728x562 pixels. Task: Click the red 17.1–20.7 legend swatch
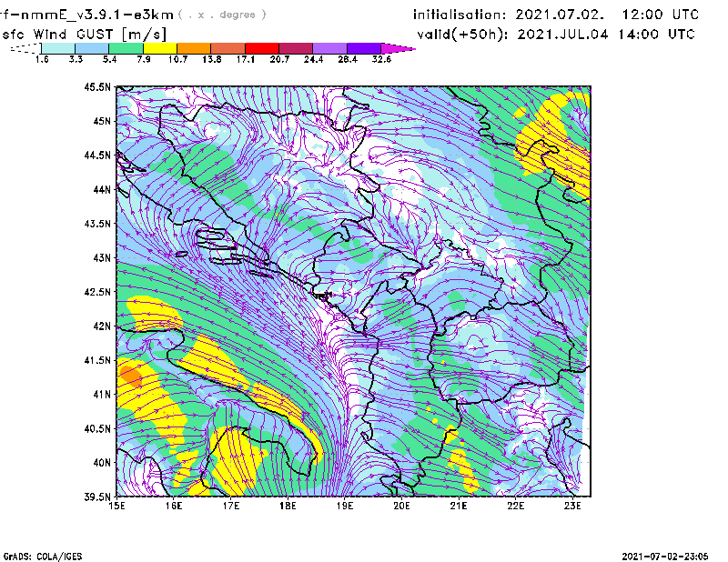[262, 48]
